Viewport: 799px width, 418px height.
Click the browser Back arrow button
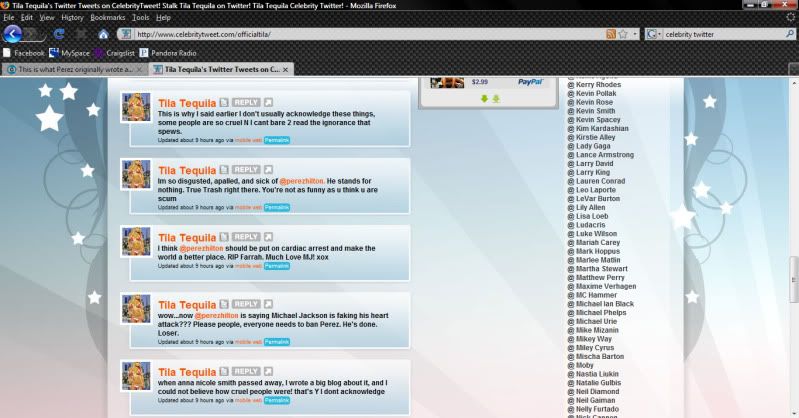(14, 34)
